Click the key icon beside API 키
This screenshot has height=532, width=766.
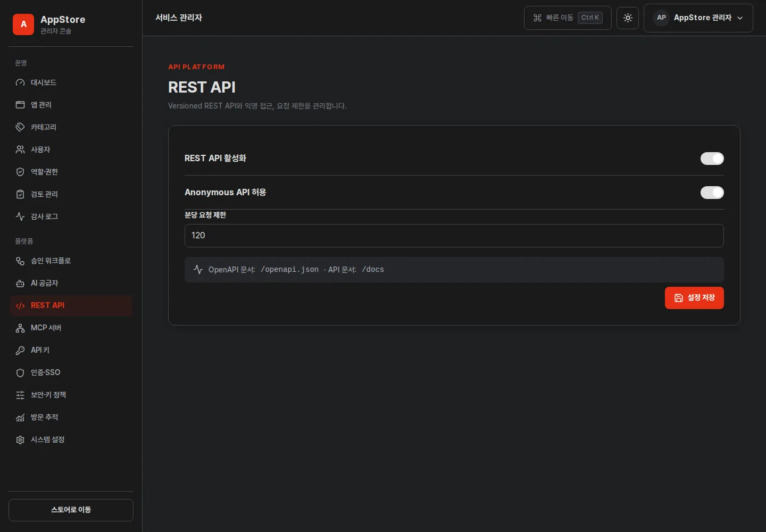20,350
